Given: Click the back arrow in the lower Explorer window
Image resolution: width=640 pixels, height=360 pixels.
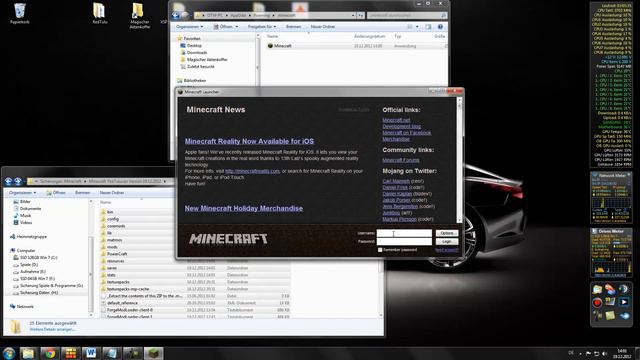Looking at the screenshot, I should [x=9, y=181].
